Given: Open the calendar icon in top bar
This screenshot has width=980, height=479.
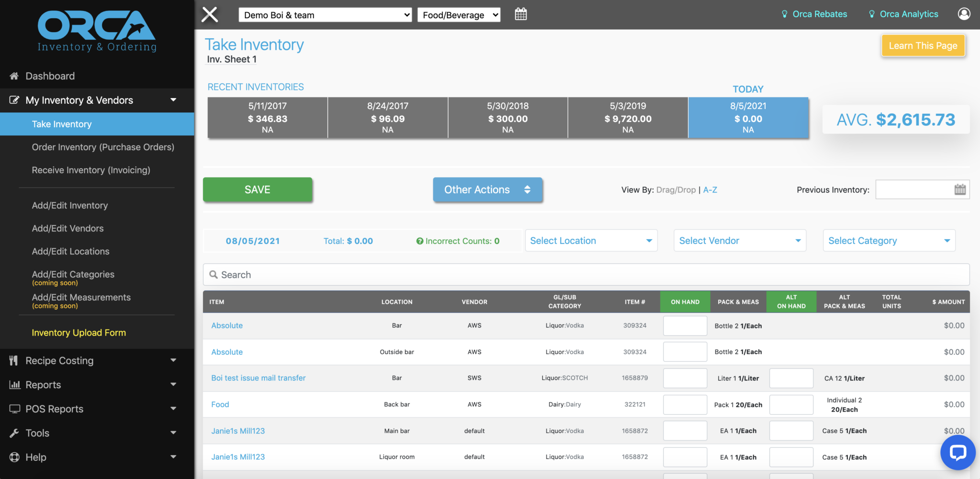Looking at the screenshot, I should pyautogui.click(x=521, y=14).
